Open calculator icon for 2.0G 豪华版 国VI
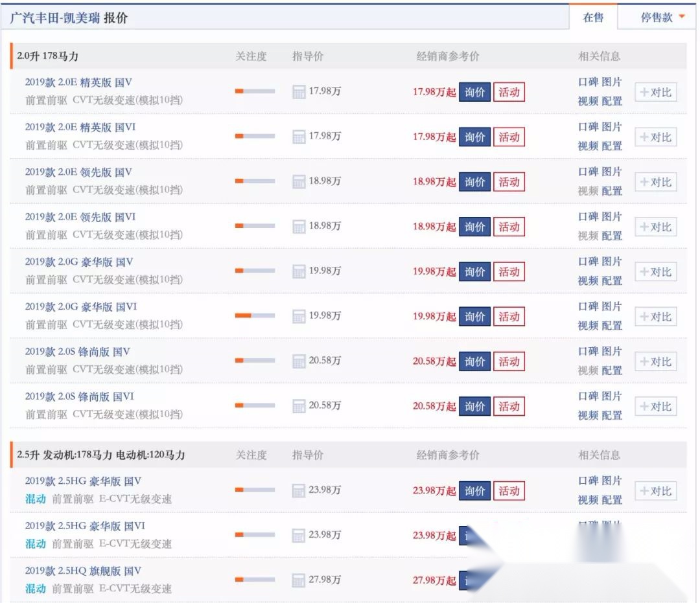Screen dimensions: 700x603 299,316
